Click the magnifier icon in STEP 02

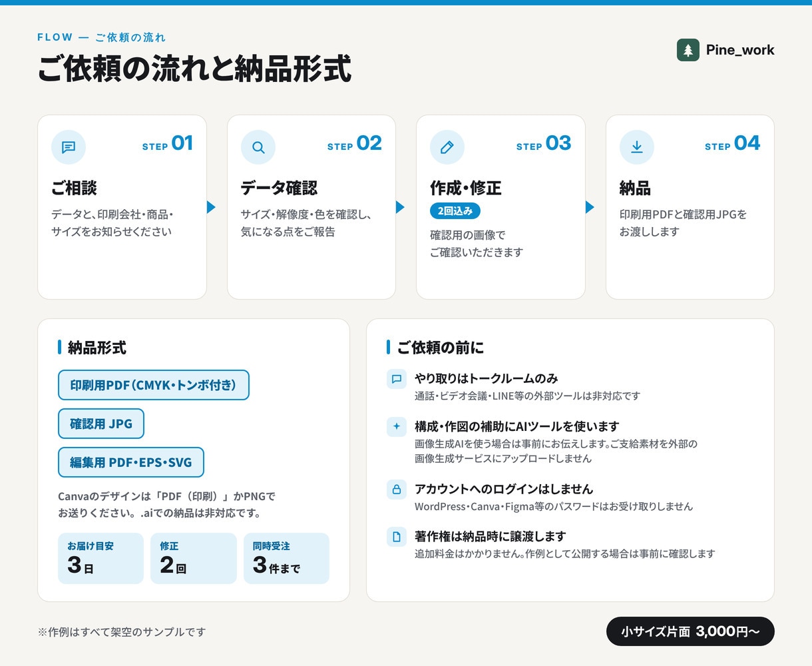coord(258,147)
